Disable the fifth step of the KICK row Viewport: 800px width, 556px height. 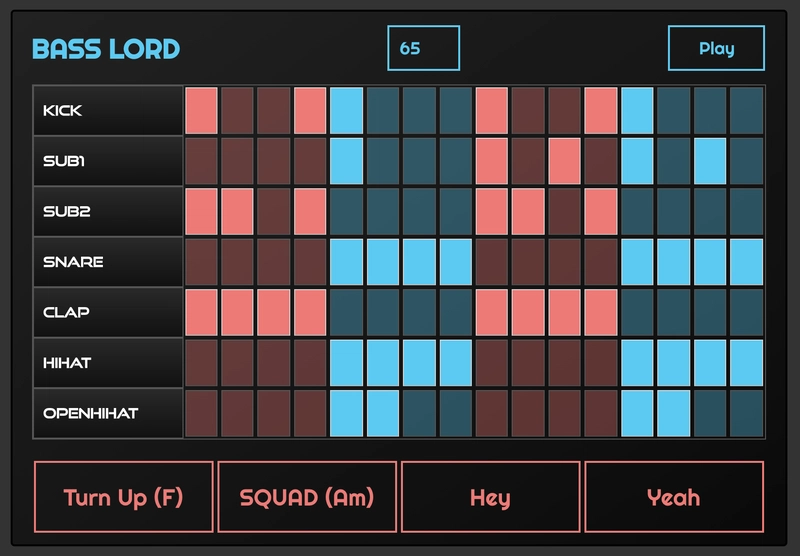click(347, 111)
